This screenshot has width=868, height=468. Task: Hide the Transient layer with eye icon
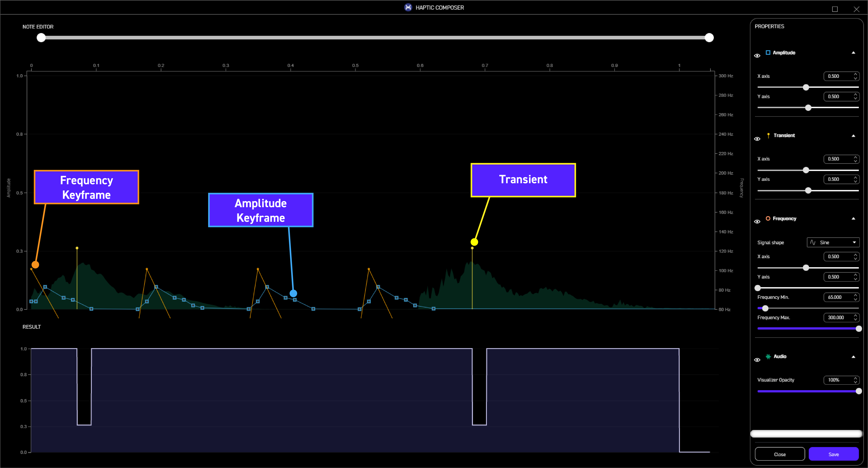click(x=757, y=139)
